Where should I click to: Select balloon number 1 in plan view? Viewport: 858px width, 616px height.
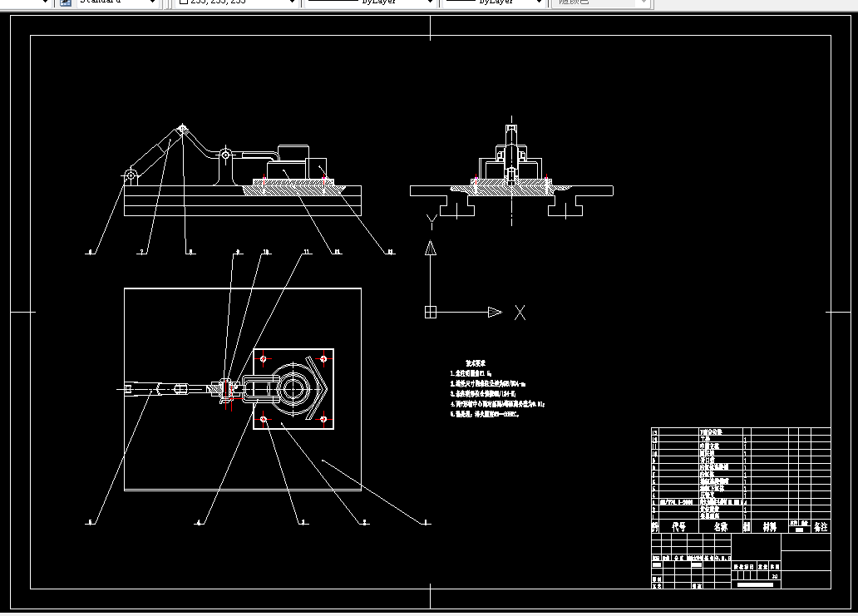pos(427,522)
